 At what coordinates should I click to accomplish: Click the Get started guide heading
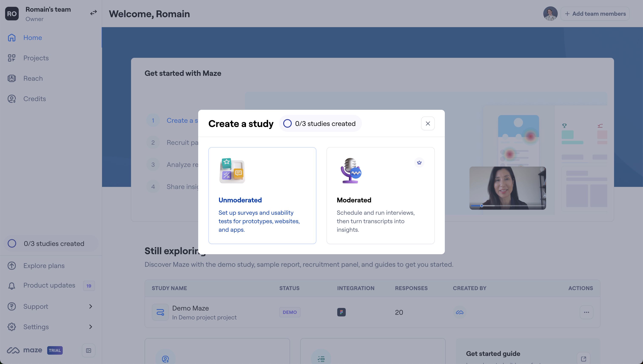[x=493, y=354]
